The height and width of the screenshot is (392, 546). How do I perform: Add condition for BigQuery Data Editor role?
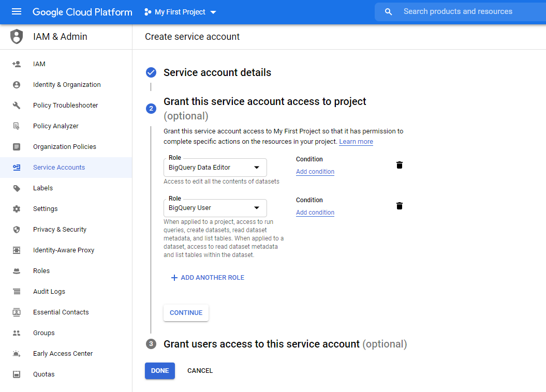[x=315, y=172]
